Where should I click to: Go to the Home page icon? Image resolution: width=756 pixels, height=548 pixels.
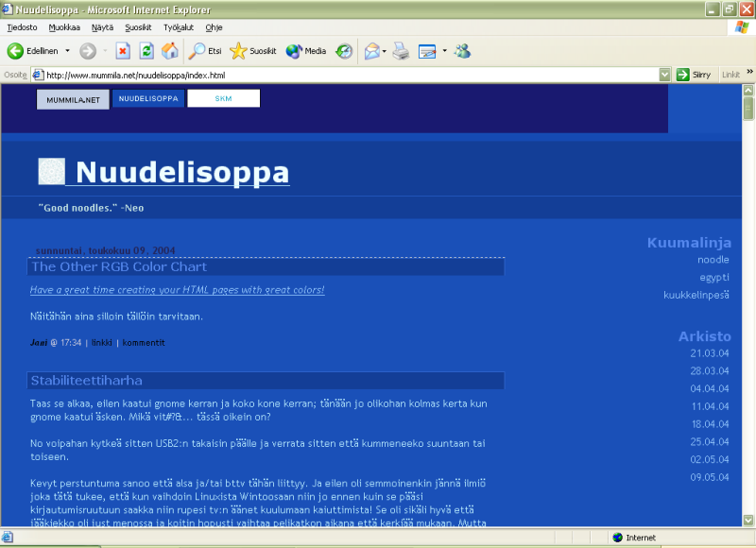coord(170,51)
